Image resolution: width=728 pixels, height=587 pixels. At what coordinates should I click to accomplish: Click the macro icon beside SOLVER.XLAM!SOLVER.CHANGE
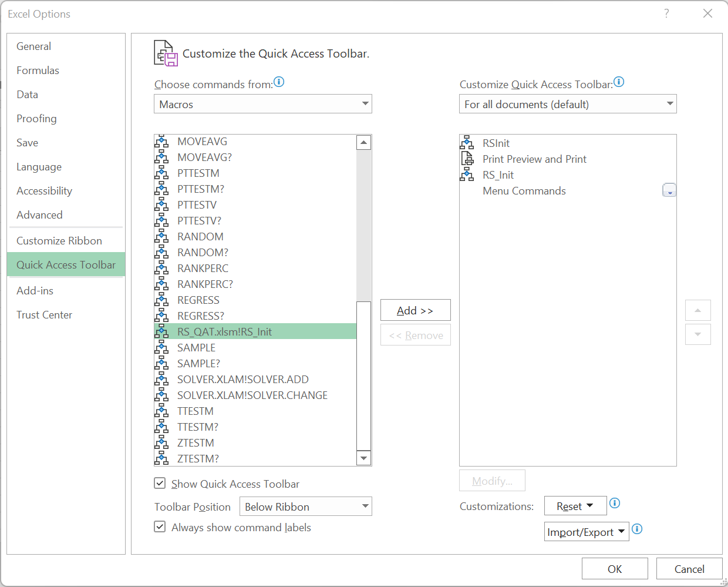pos(161,395)
